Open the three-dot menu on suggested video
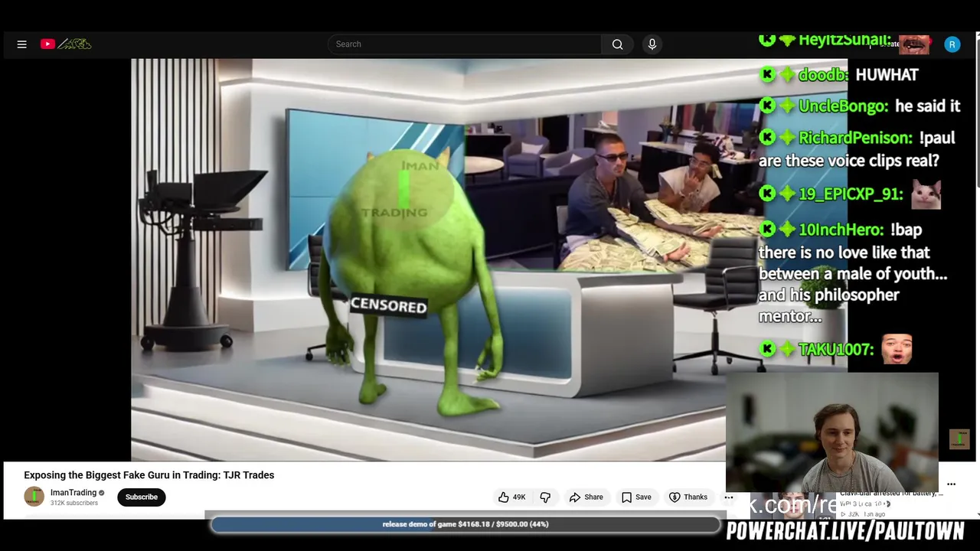980x551 pixels. (951, 484)
